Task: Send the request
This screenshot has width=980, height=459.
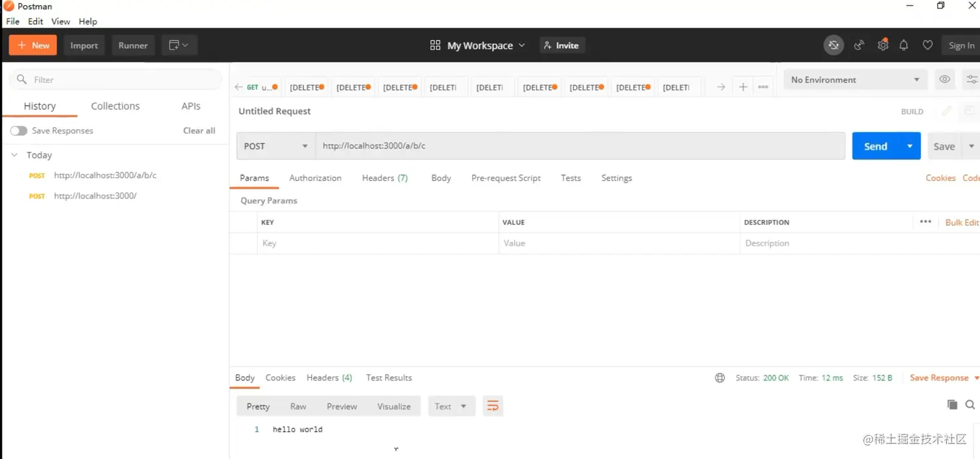Action: point(875,147)
